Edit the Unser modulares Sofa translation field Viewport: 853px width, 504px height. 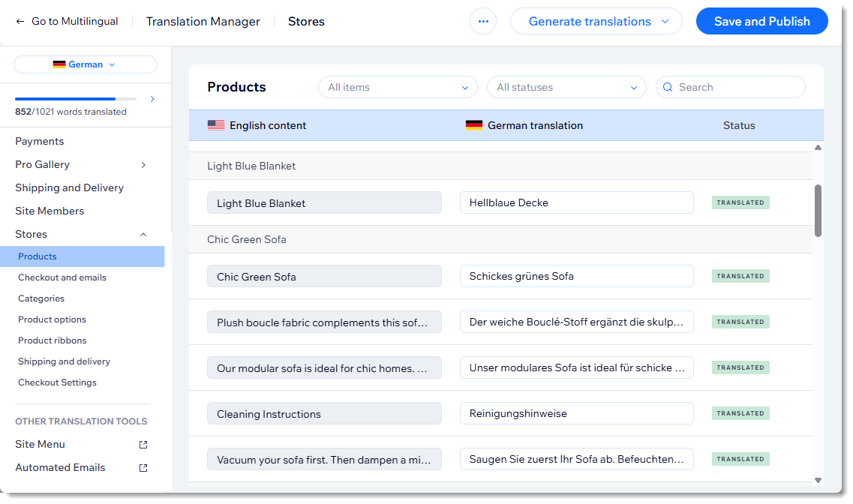tap(577, 367)
